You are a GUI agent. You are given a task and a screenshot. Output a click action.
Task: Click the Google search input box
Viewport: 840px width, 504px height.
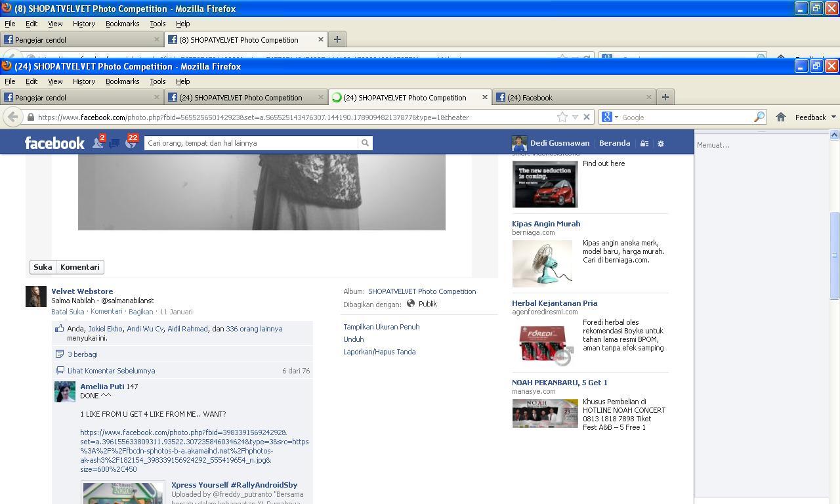(686, 117)
